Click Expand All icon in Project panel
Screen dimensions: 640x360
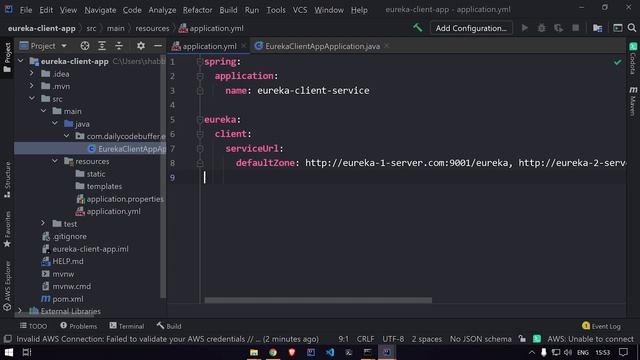point(102,46)
